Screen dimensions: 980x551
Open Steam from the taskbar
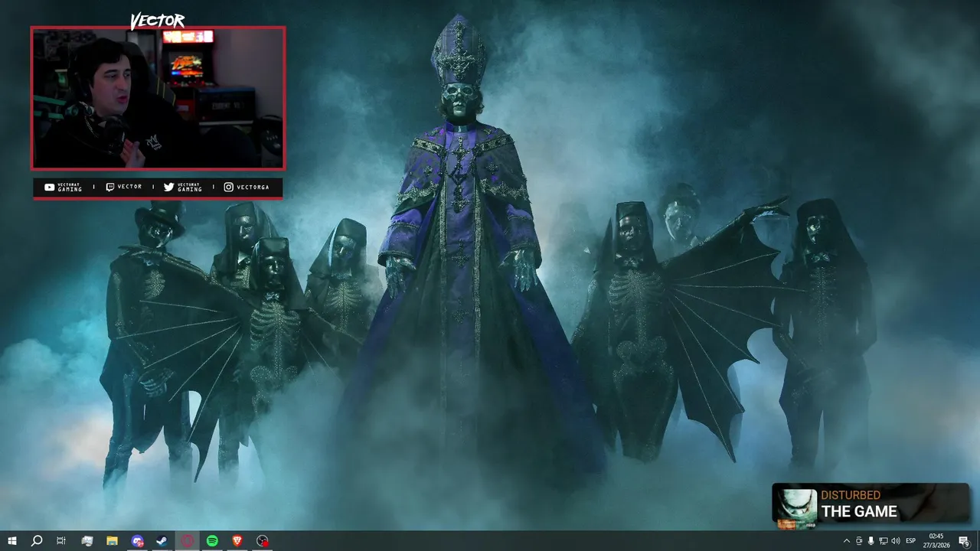162,541
